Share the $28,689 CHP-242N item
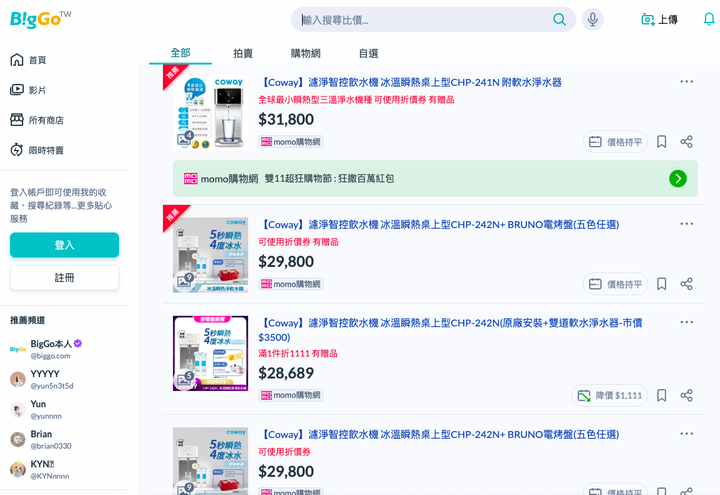This screenshot has width=720, height=495. tap(686, 395)
